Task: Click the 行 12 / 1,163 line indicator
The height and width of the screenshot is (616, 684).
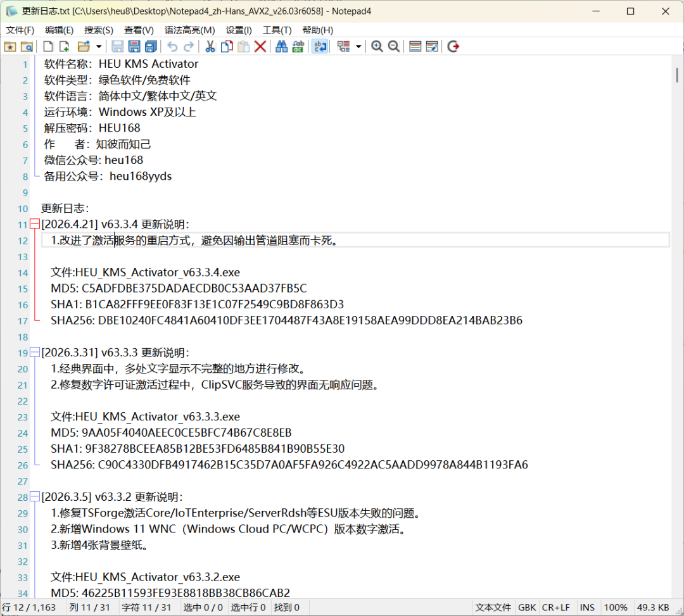Action: (x=28, y=607)
